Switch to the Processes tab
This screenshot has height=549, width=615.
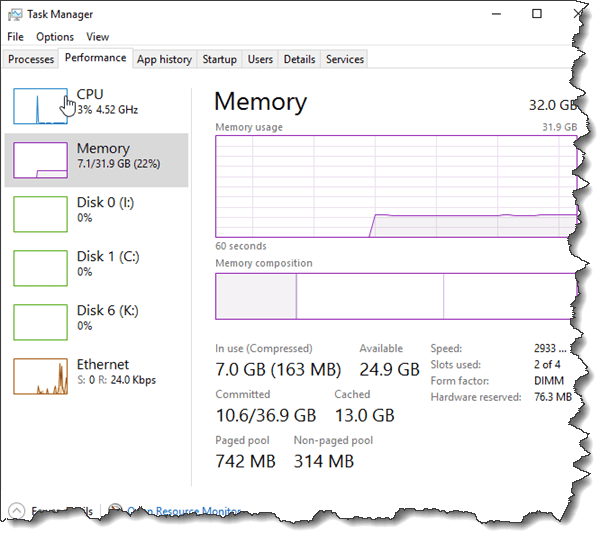pos(31,60)
